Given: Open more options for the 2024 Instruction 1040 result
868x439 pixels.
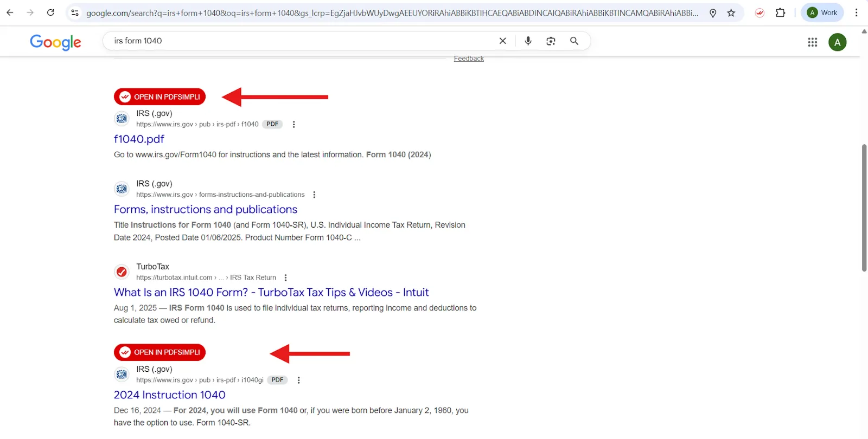Looking at the screenshot, I should coord(298,380).
